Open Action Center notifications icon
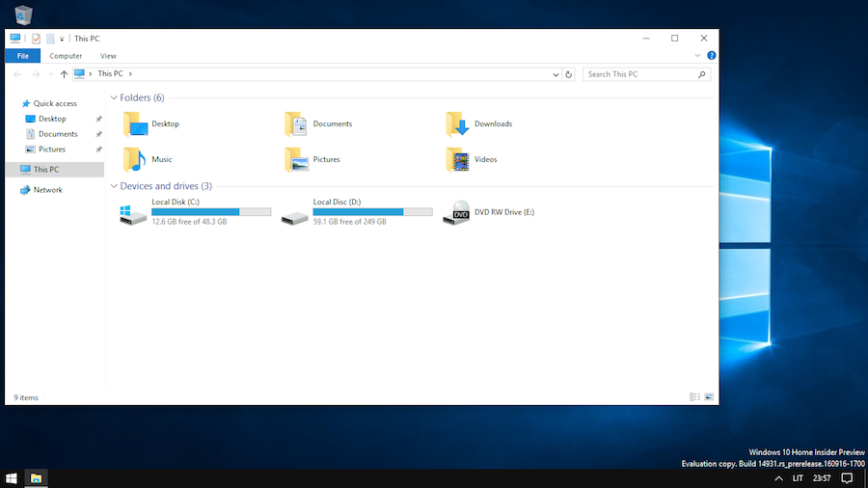This screenshot has width=868, height=488. [847, 478]
